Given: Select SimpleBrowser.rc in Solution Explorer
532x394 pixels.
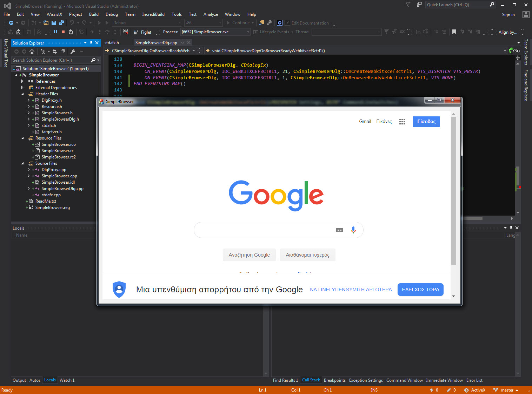Looking at the screenshot, I should tap(58, 151).
